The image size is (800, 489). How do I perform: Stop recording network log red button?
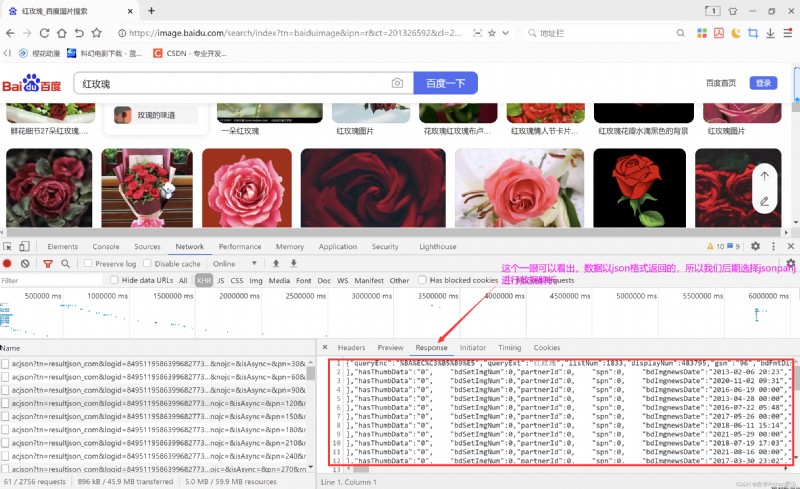(x=7, y=264)
